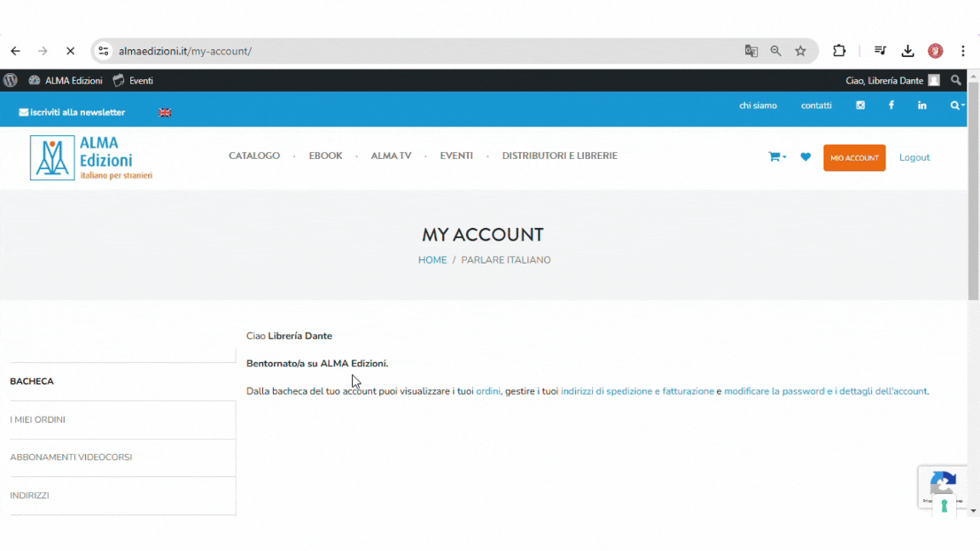980x551 pixels.
Task: Switch site language to English flag
Action: [x=165, y=112]
